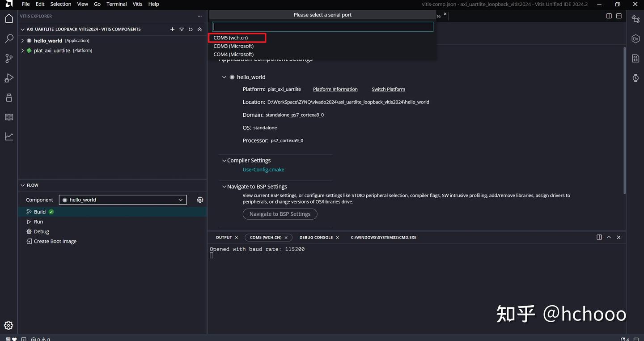Click Navigate to BSP Settings button
Viewport: 644px width, 341px height.
pyautogui.click(x=280, y=214)
